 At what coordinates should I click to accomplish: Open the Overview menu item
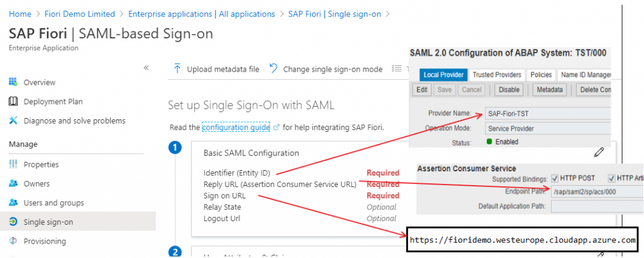click(40, 82)
